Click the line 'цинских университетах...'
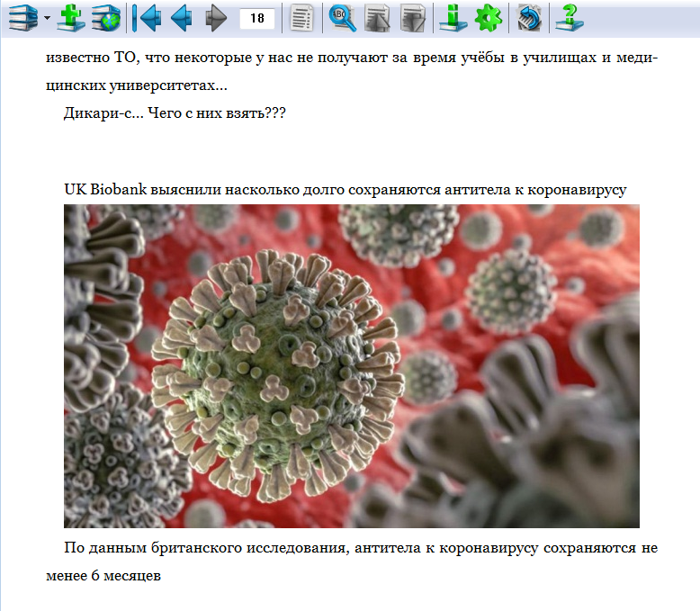The image size is (700, 611). pos(137,85)
